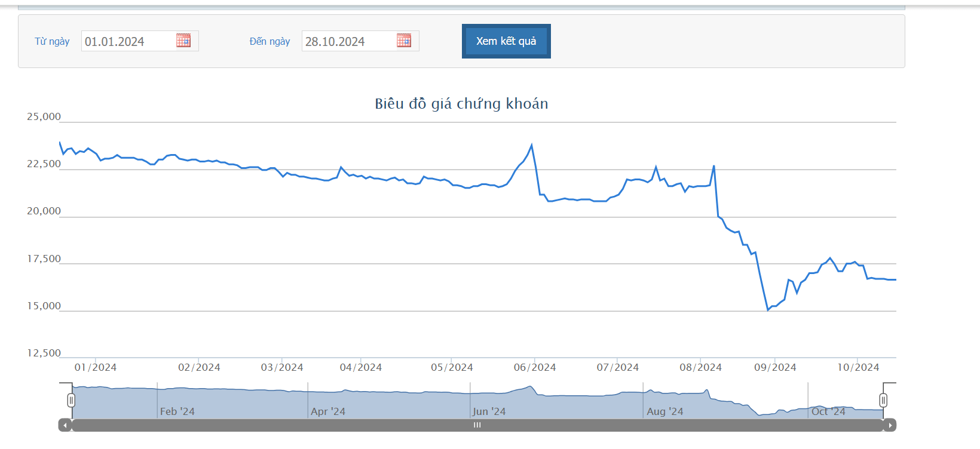Click the grip at the scrollbar's center
The image size is (980, 449).
click(x=477, y=425)
